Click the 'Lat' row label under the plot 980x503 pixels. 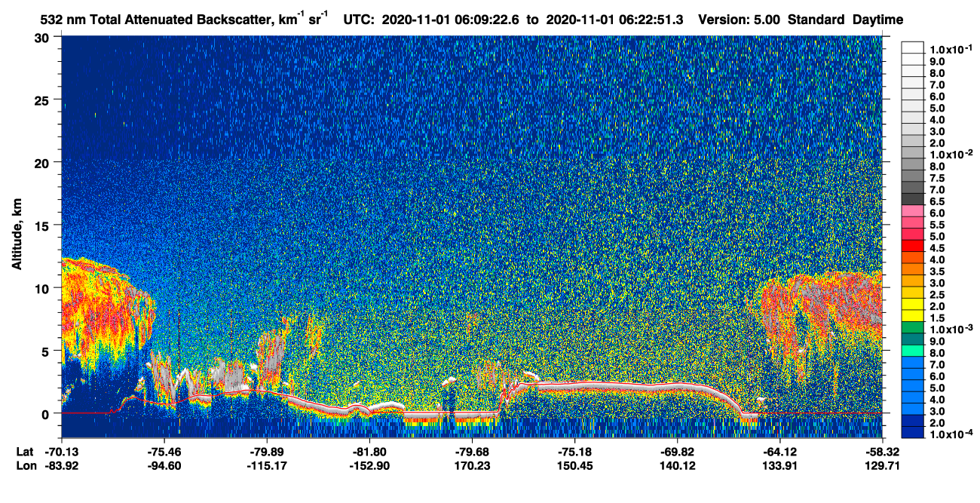(x=25, y=452)
